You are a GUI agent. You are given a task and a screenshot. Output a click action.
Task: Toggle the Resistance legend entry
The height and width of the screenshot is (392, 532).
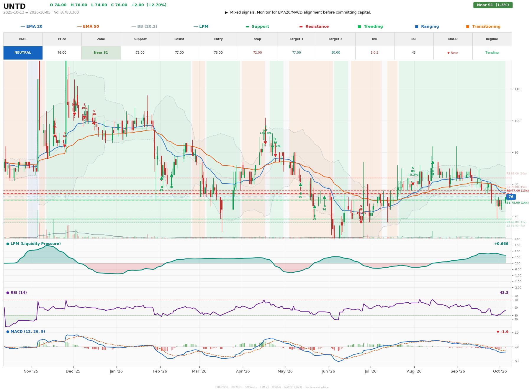click(x=314, y=27)
